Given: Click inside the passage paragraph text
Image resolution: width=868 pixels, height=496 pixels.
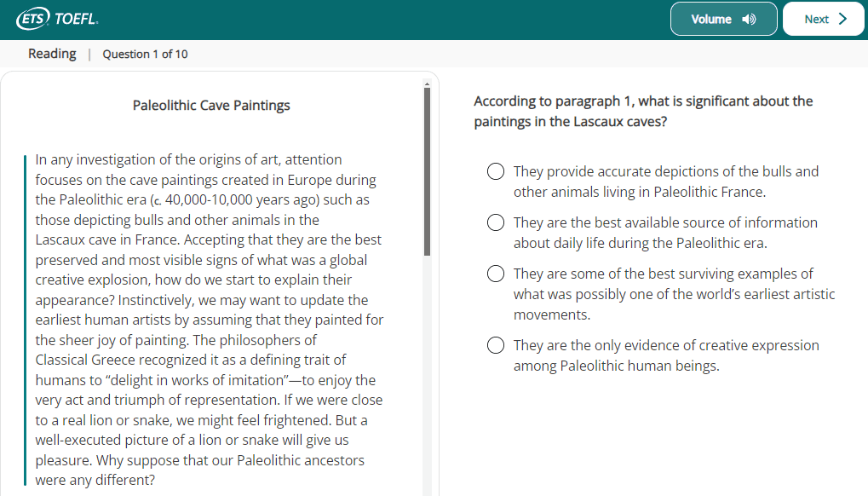Looking at the screenshot, I should (x=210, y=320).
